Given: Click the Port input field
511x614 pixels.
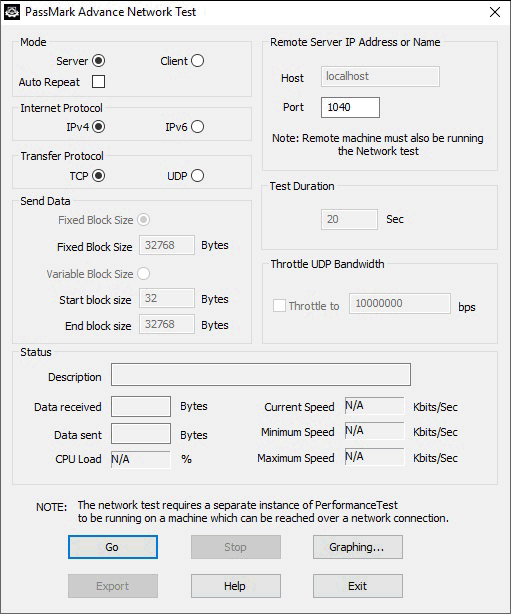Looking at the screenshot, I should click(x=350, y=107).
